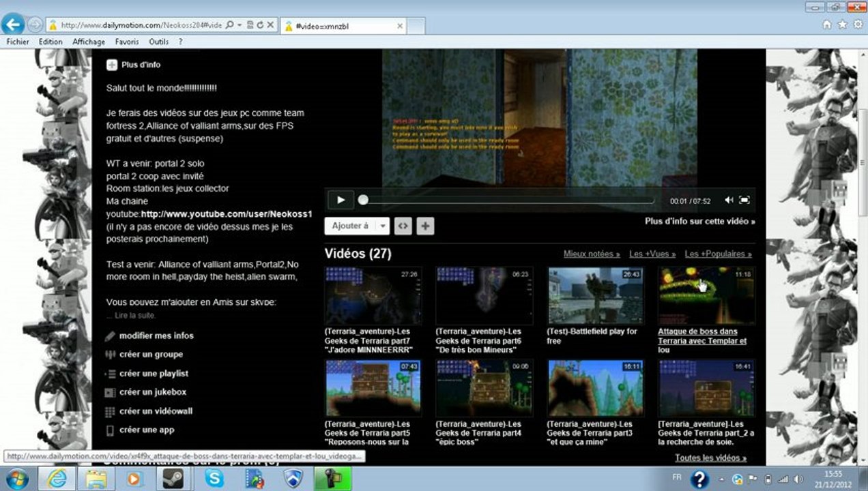The height and width of the screenshot is (491, 868).
Task: Open the browser home icon
Action: click(x=827, y=25)
